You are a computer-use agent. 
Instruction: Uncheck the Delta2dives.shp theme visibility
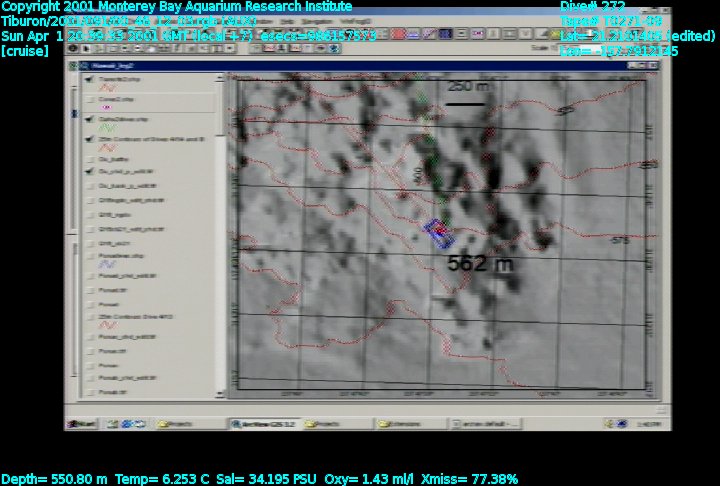pos(90,118)
